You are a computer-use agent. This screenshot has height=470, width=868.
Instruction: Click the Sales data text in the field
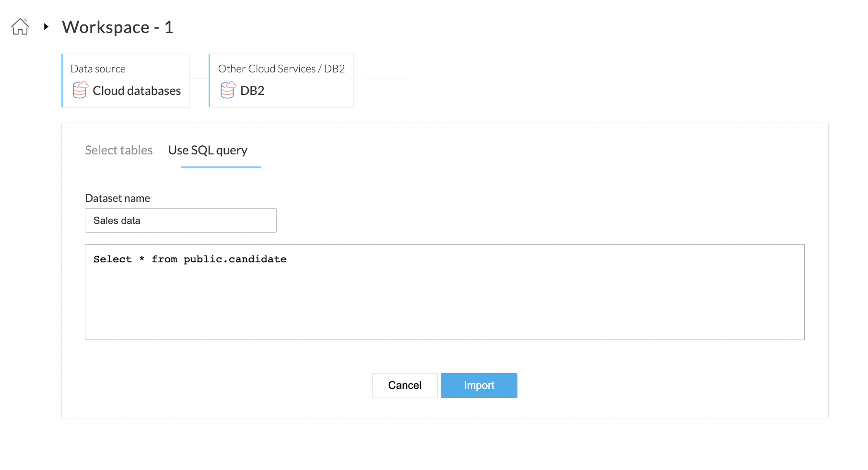pos(117,221)
